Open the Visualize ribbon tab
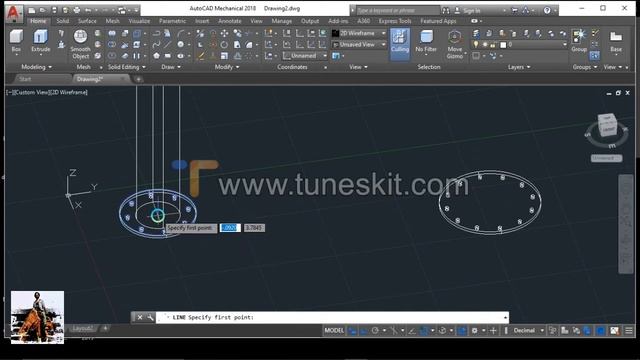The height and width of the screenshot is (360, 640). (x=139, y=21)
